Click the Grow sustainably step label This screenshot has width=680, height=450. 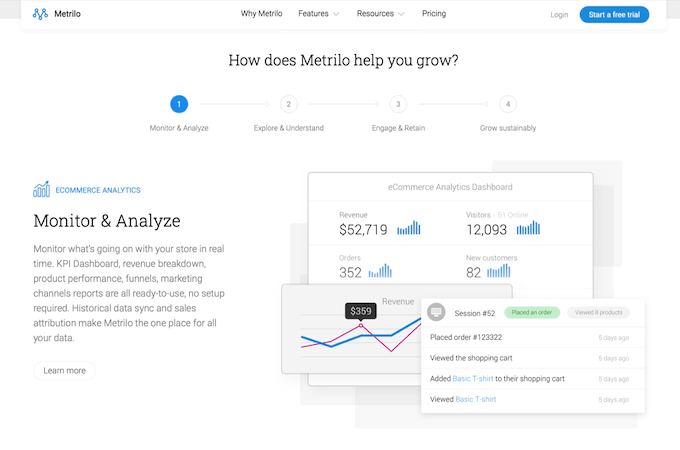tap(508, 128)
